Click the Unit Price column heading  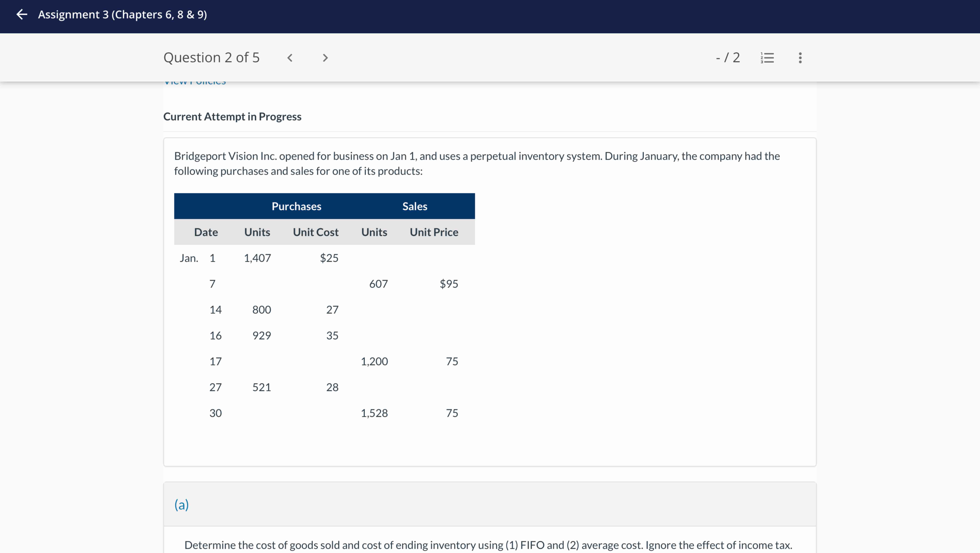(x=434, y=232)
